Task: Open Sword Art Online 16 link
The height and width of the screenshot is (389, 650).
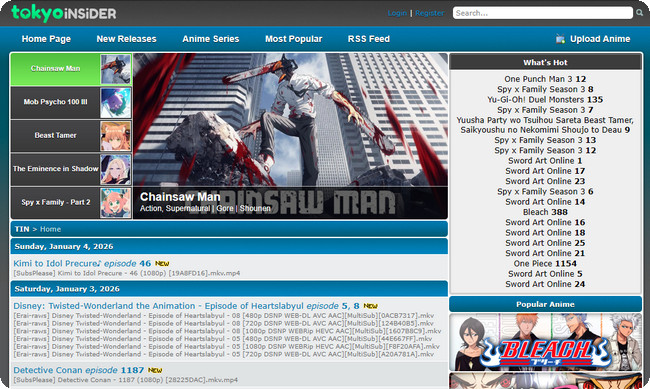Action: coord(545,222)
